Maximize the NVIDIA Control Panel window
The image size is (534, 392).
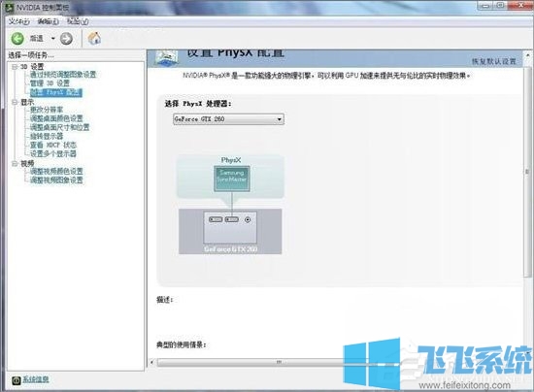pyautogui.click(x=500, y=5)
